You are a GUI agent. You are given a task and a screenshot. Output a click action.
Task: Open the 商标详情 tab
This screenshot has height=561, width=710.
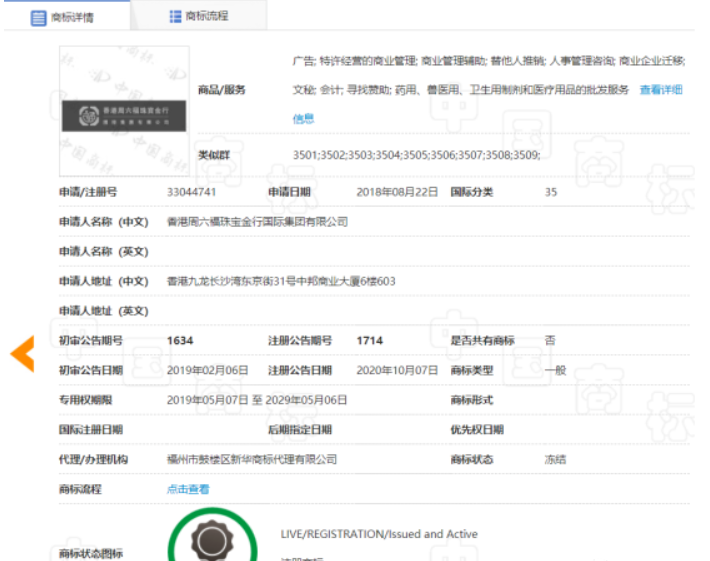coord(66,16)
